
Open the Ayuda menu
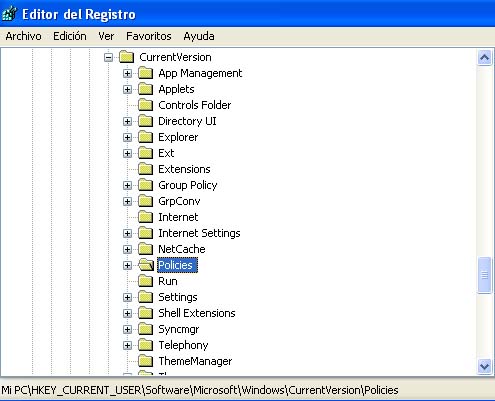199,36
